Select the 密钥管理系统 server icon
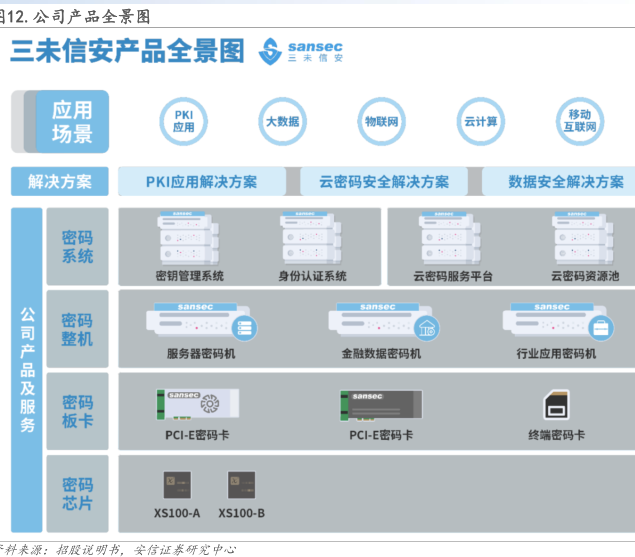The height and width of the screenshot is (557, 635). pyautogui.click(x=188, y=238)
